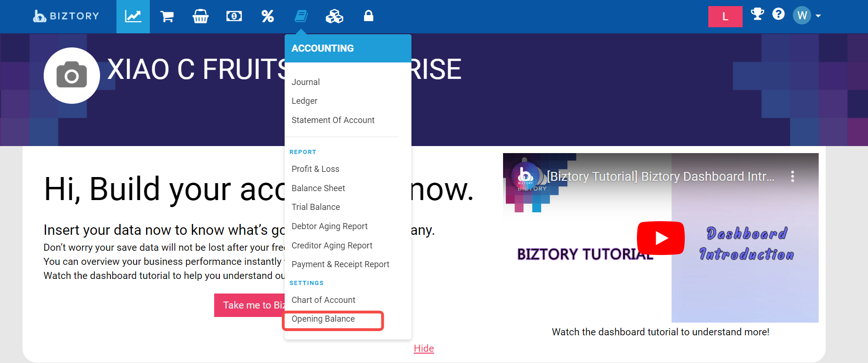This screenshot has width=868, height=363.
Task: Expand the user account dropdown arrow
Action: click(x=818, y=16)
